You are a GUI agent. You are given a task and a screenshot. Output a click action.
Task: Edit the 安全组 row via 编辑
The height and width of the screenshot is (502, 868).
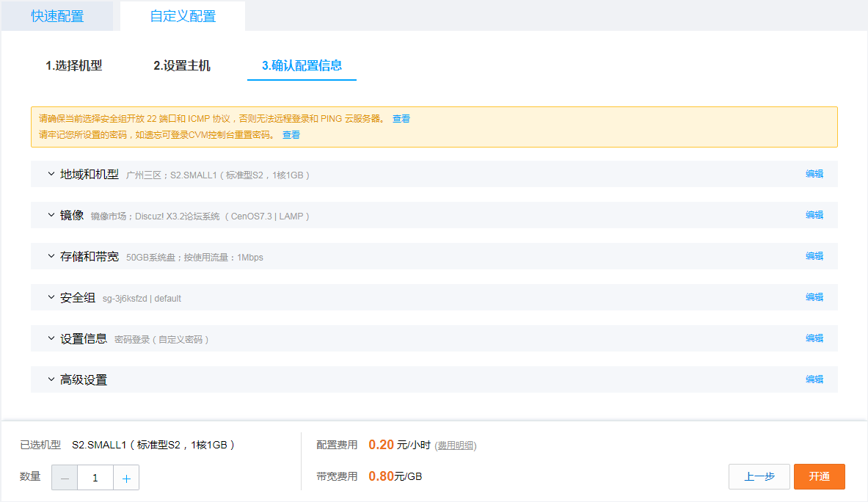[814, 297]
